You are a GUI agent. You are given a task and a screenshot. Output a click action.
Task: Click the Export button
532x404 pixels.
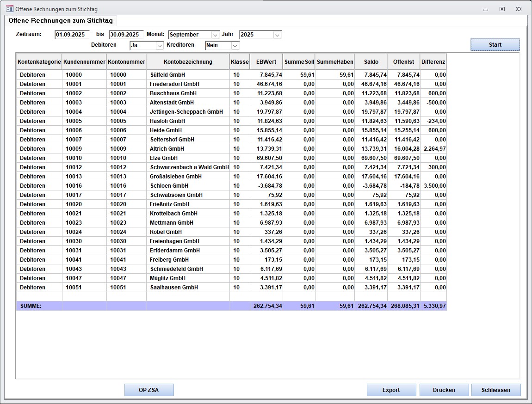click(391, 390)
